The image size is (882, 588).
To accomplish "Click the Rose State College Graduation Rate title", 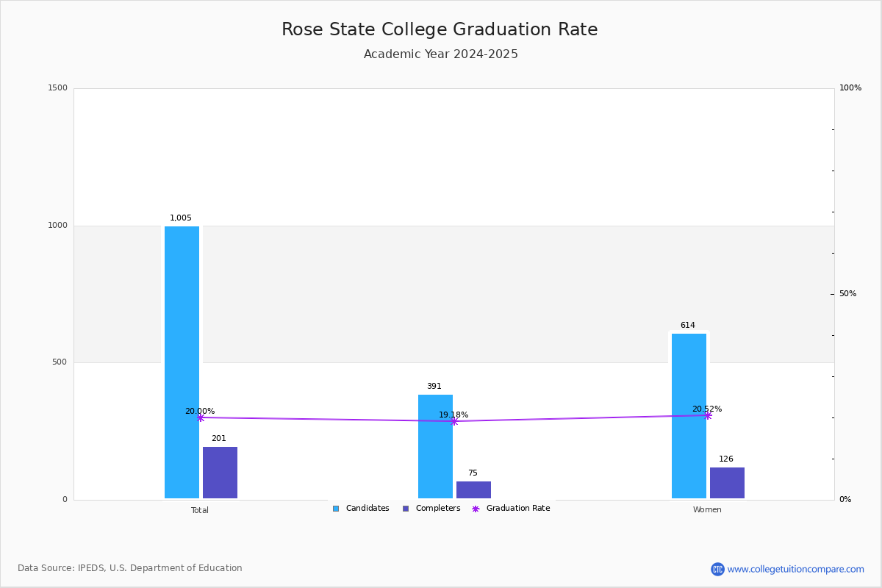I will [x=440, y=29].
